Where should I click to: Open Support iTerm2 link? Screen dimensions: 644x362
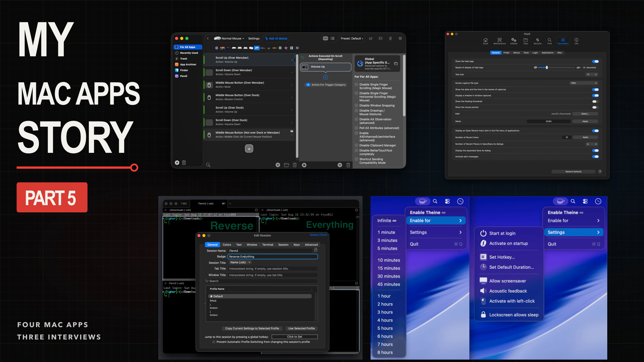pyautogui.click(x=319, y=235)
